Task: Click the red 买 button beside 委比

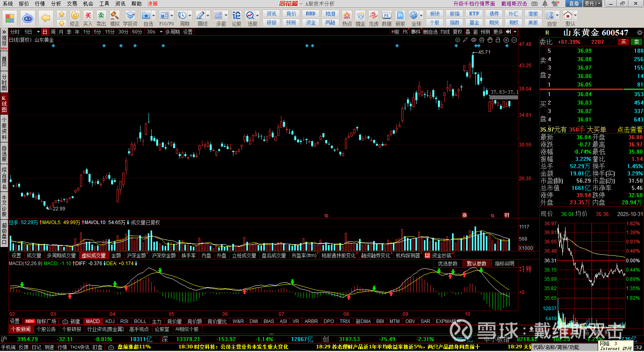Action: click(623, 42)
